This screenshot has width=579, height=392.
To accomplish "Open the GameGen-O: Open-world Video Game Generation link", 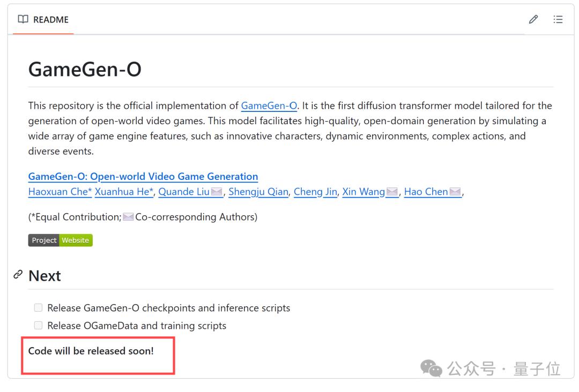I will click(x=143, y=176).
